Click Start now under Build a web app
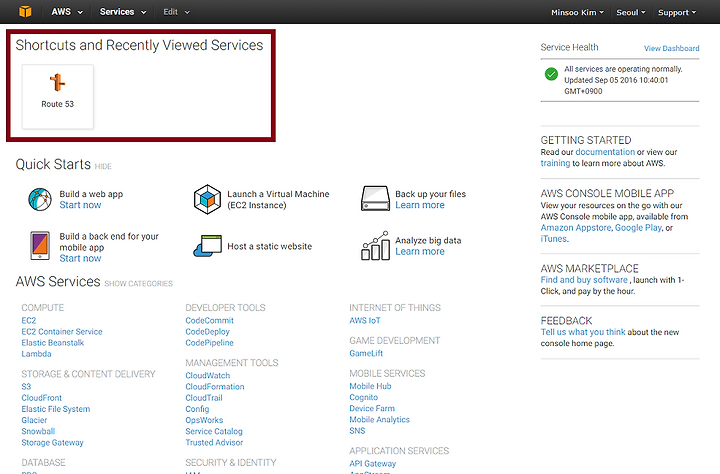Screen dimensions: 720x474 click(x=80, y=205)
